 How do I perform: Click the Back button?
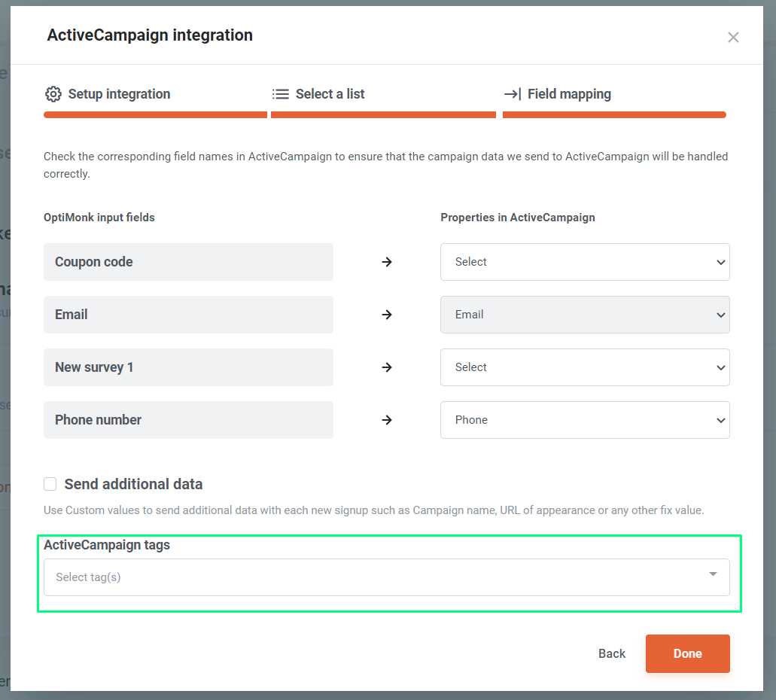pos(612,653)
